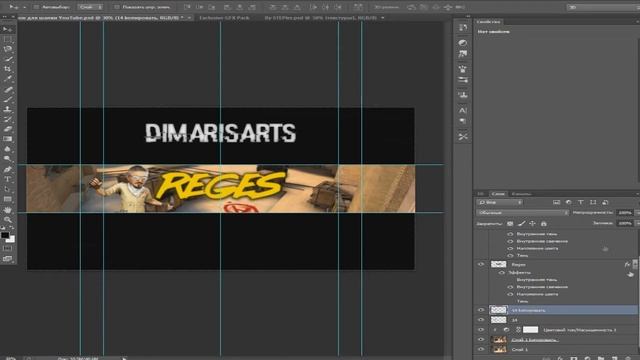Open Move tool preset picker arrow

24,7
